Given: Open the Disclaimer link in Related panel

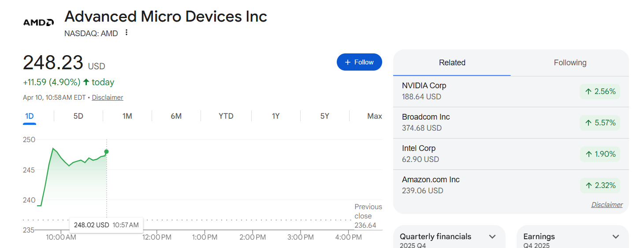Looking at the screenshot, I should coord(607,205).
